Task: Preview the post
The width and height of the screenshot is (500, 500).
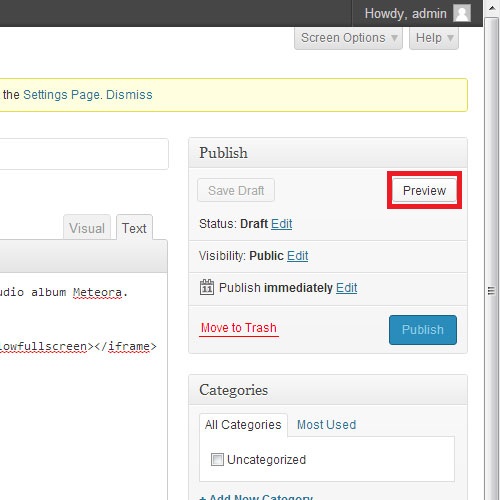Action: (424, 190)
